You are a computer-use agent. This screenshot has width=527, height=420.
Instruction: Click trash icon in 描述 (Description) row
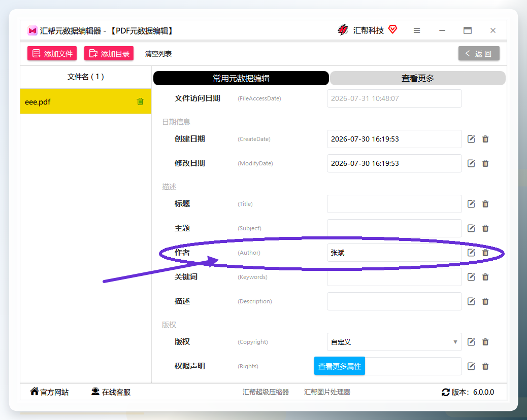tap(485, 301)
